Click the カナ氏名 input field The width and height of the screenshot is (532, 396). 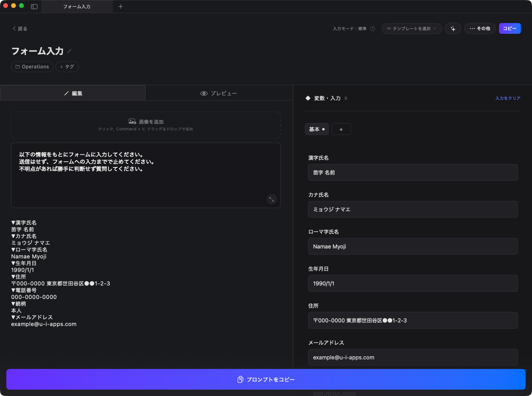click(413, 209)
